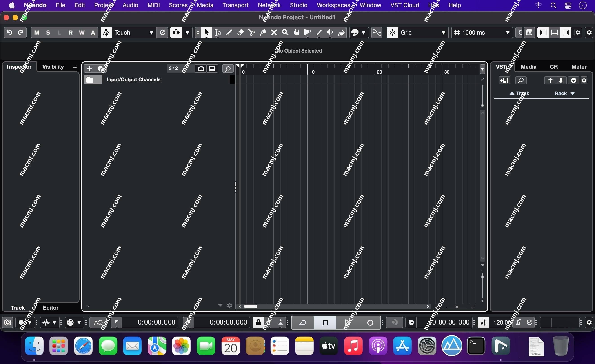Toggle global Write automation W button
Screen dimensions: 595x364
click(x=82, y=32)
